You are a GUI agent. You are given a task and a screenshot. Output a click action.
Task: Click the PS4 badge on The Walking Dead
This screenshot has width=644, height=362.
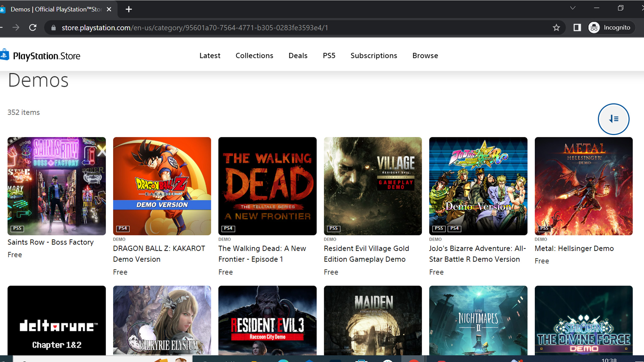(x=228, y=228)
